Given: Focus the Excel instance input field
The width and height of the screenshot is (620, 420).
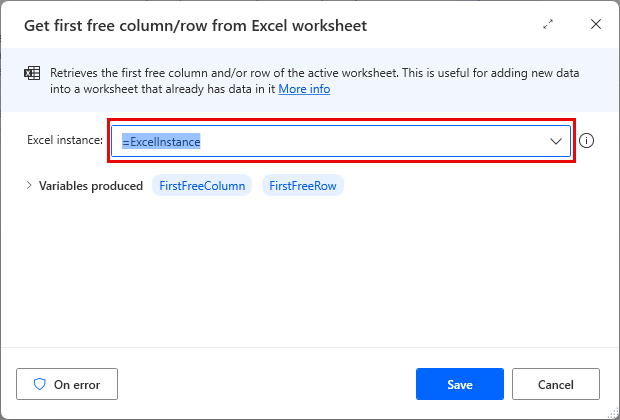Looking at the screenshot, I should pos(380,142).
